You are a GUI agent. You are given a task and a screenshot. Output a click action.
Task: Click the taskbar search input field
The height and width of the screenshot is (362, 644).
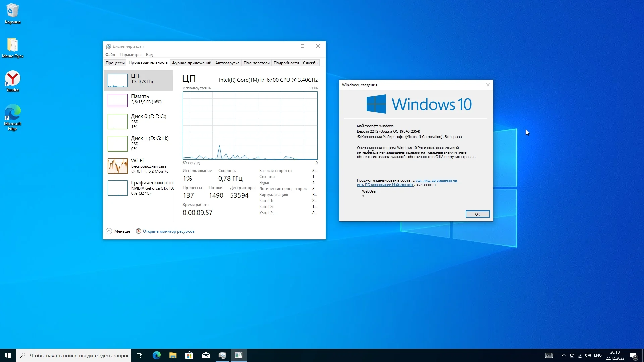coord(79,355)
